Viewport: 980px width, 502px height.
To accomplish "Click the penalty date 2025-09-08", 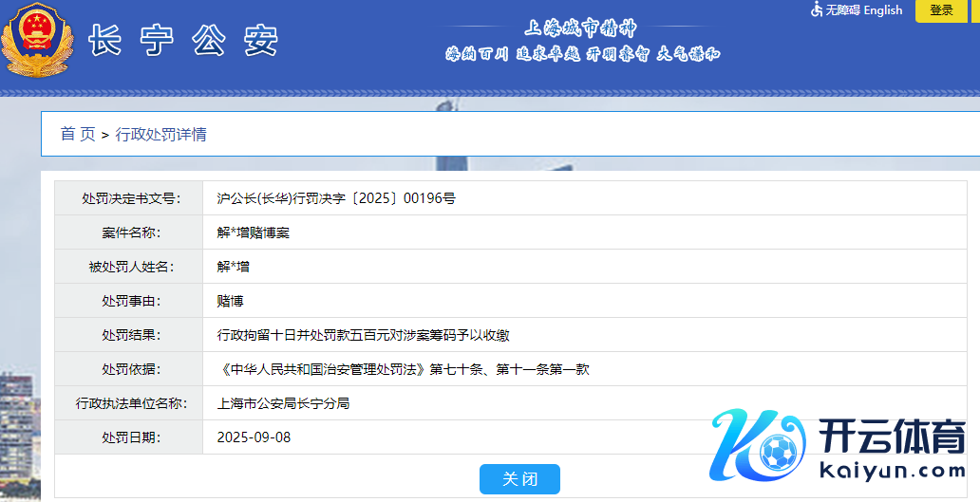I will click(x=254, y=437).
